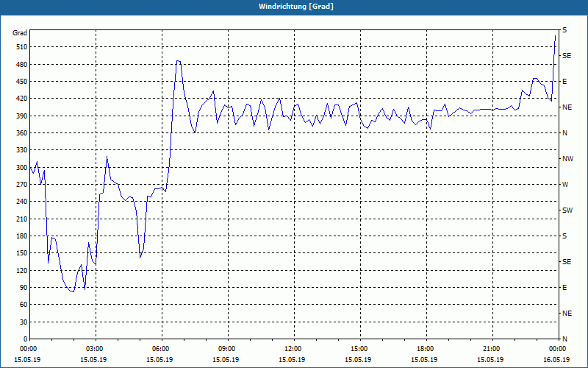The width and height of the screenshot is (588, 368).
Task: Pick the 18:00 time axis label
Action: pyautogui.click(x=426, y=348)
